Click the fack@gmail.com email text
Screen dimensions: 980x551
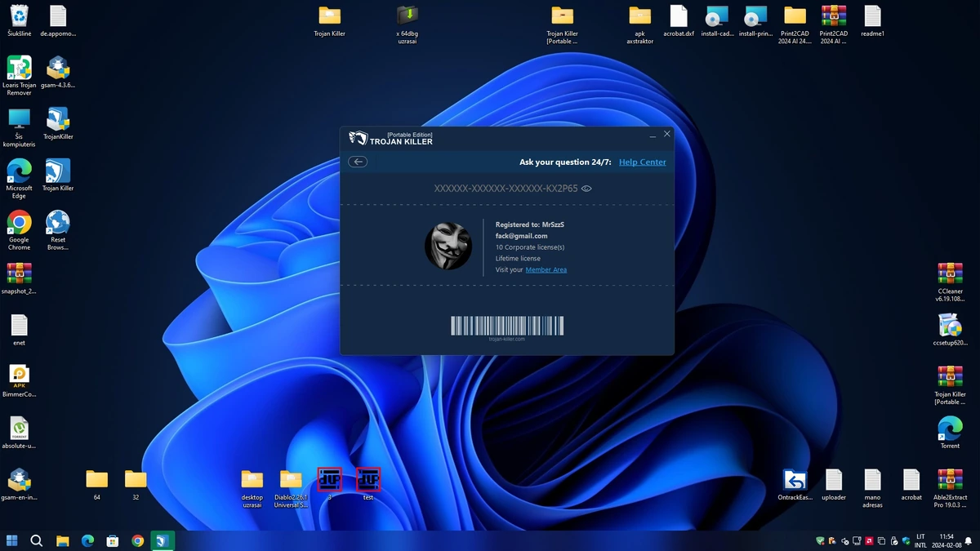[521, 236]
